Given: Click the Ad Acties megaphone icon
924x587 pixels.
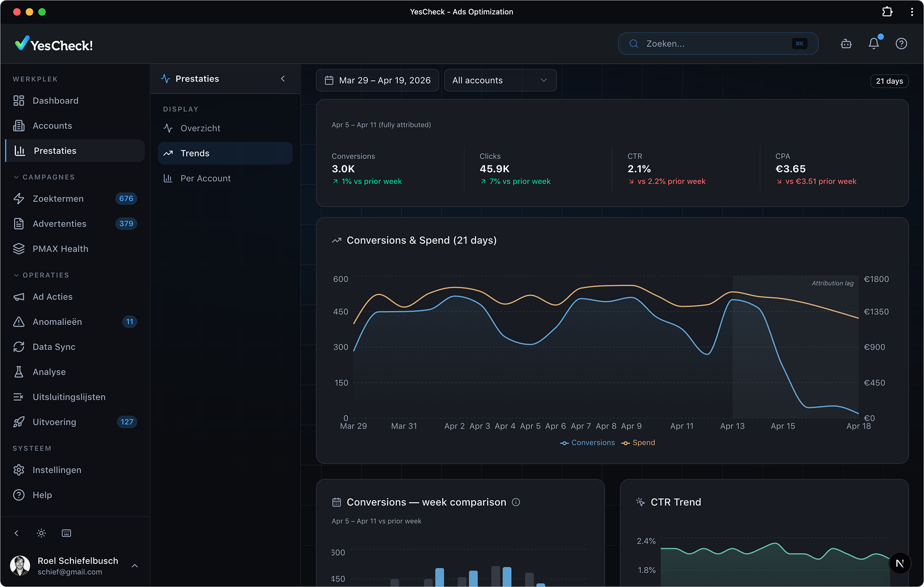Looking at the screenshot, I should (18, 297).
